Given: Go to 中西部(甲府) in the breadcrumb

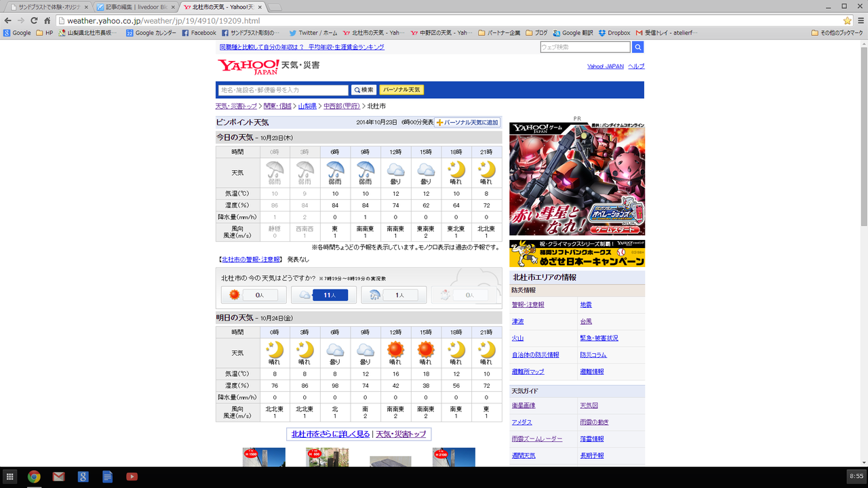Looking at the screenshot, I should [342, 106].
